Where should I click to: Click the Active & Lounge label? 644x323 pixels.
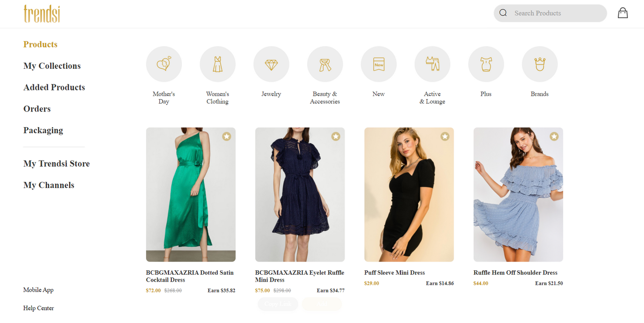433,98
